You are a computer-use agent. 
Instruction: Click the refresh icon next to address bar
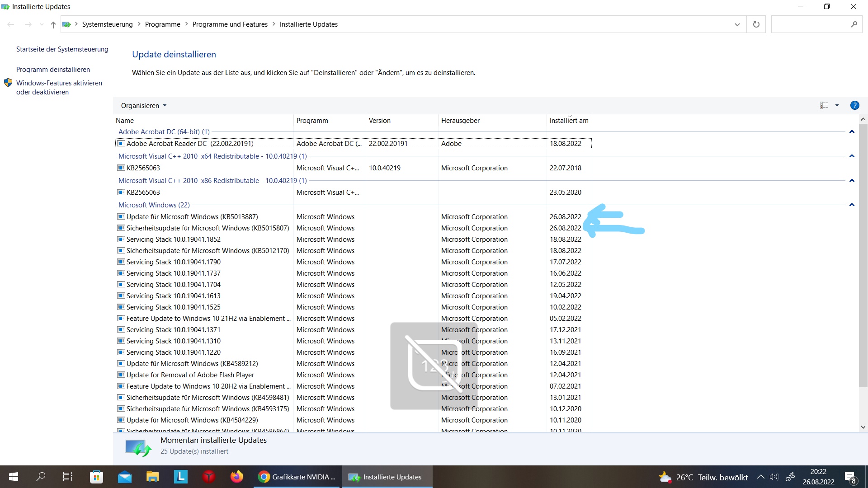click(756, 24)
